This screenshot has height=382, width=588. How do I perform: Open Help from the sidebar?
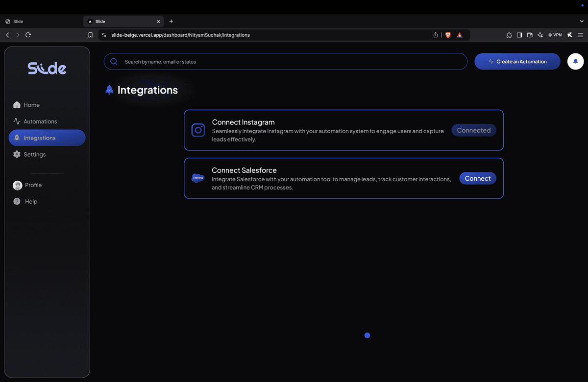tap(30, 201)
